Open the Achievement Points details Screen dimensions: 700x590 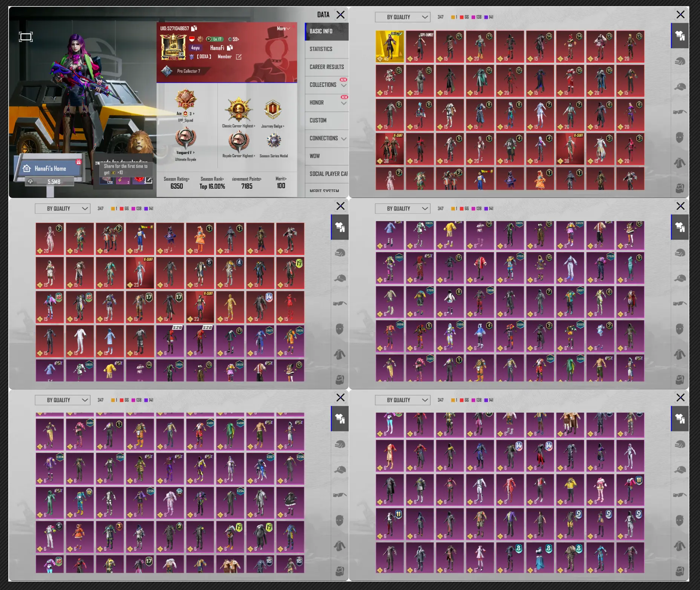click(x=247, y=183)
